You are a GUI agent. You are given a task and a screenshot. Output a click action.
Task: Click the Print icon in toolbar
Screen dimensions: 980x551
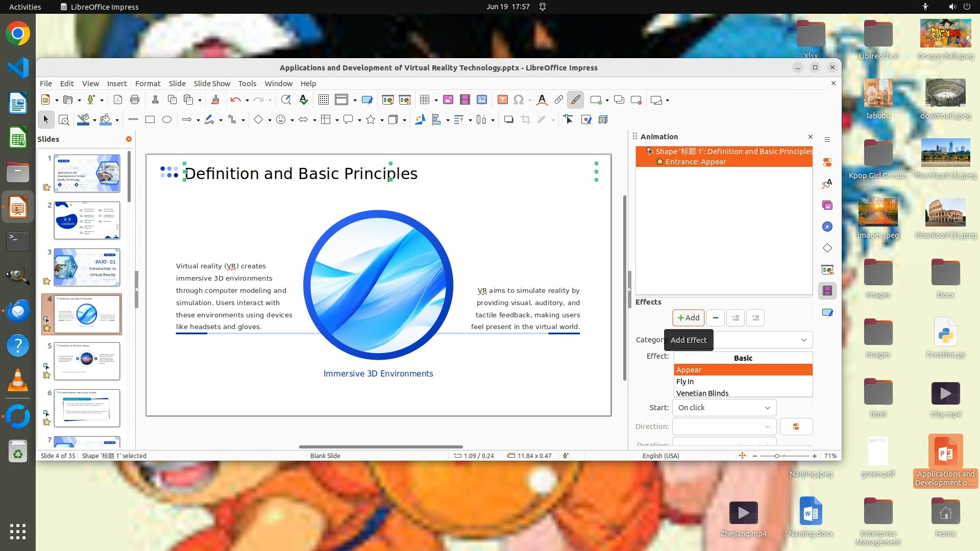tap(135, 100)
